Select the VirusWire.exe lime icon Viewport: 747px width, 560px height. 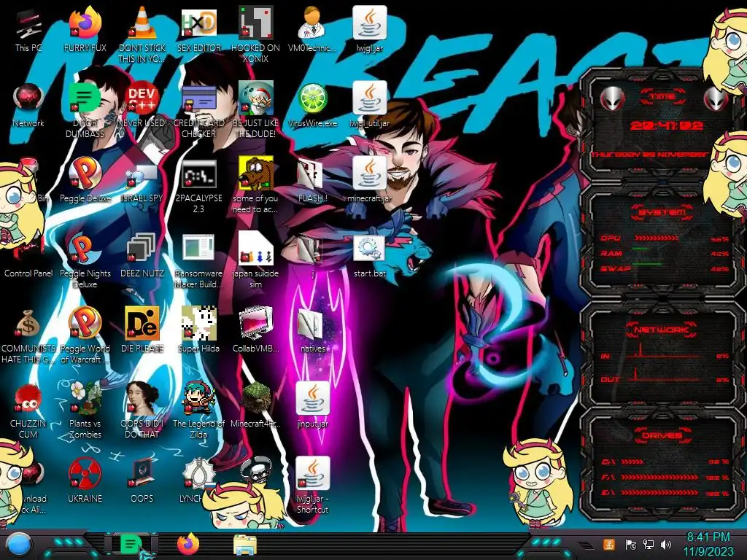[312, 99]
